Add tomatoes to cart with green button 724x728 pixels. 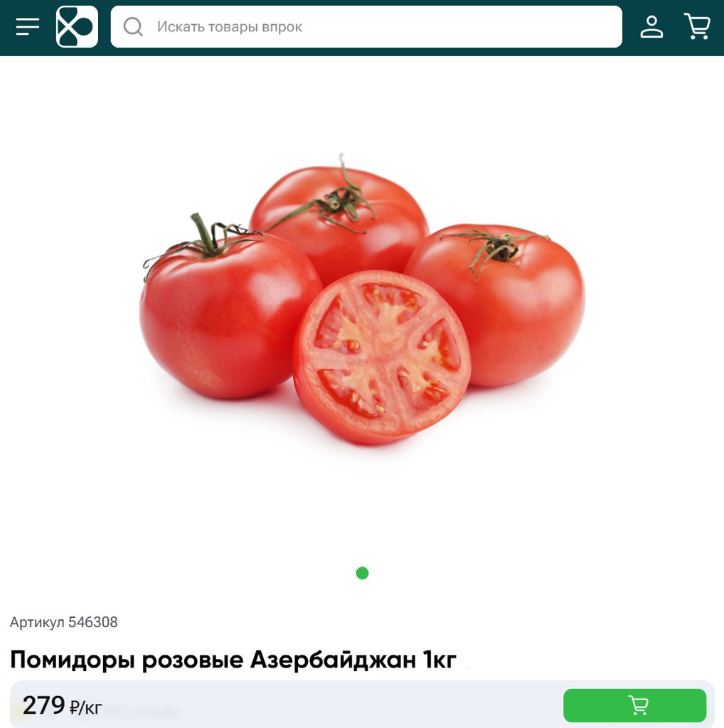(634, 705)
